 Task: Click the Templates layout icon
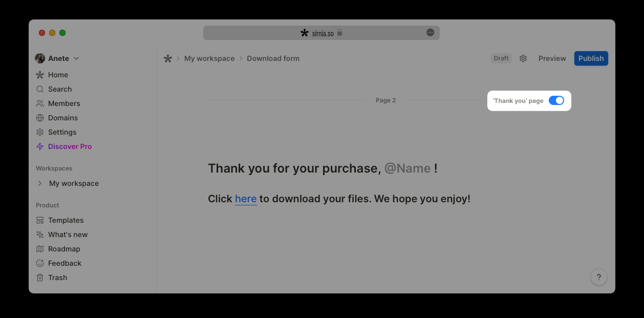(x=40, y=220)
